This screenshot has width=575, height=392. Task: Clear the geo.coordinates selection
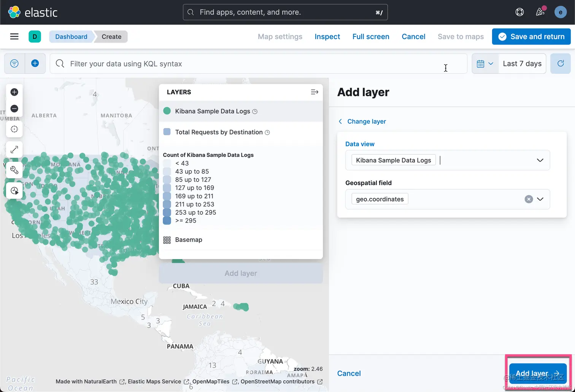529,199
